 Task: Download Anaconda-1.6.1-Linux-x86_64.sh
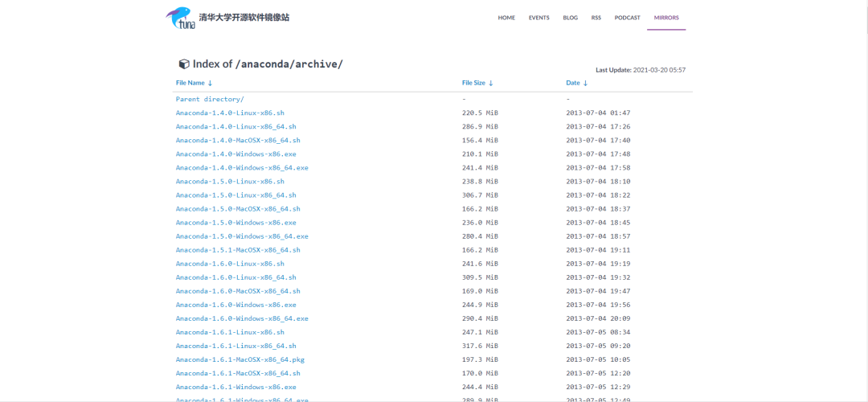pos(235,346)
